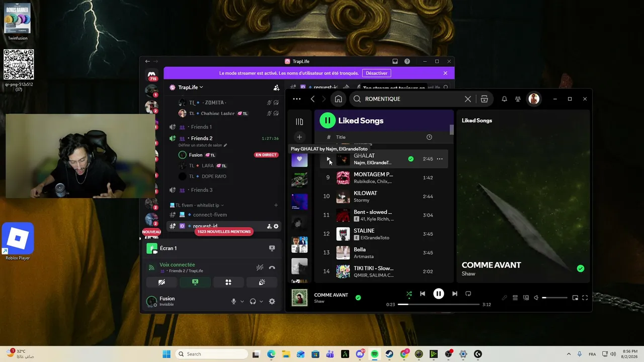Open the Discord inbox icon
This screenshot has width=644, height=362.
coord(395,61)
